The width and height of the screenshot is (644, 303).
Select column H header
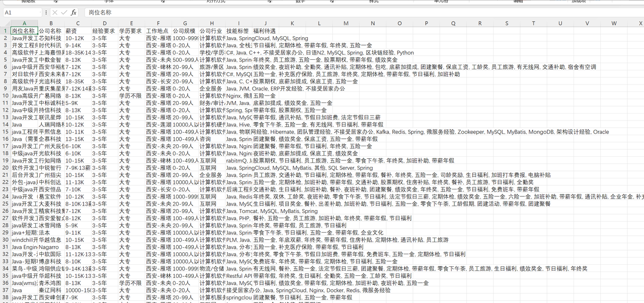click(x=212, y=23)
